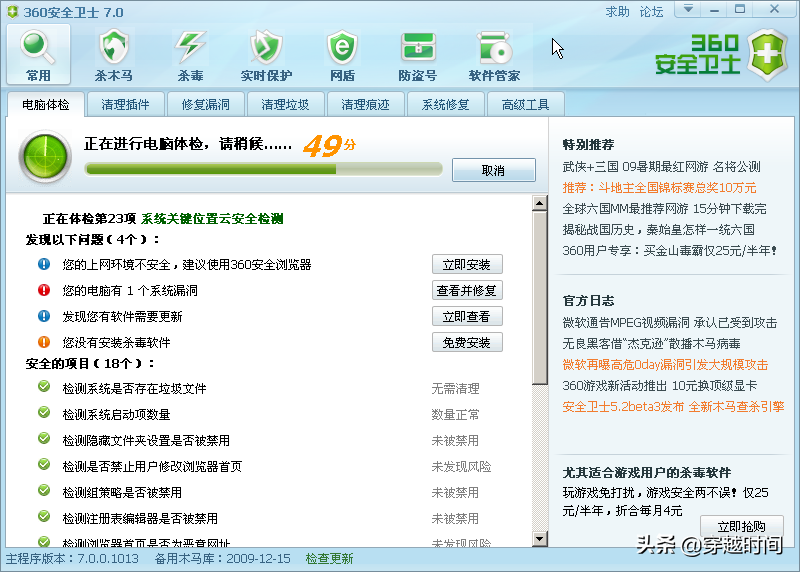The height and width of the screenshot is (572, 800).
Task: Open 实时保护 real-time protection icon
Action: click(x=266, y=53)
